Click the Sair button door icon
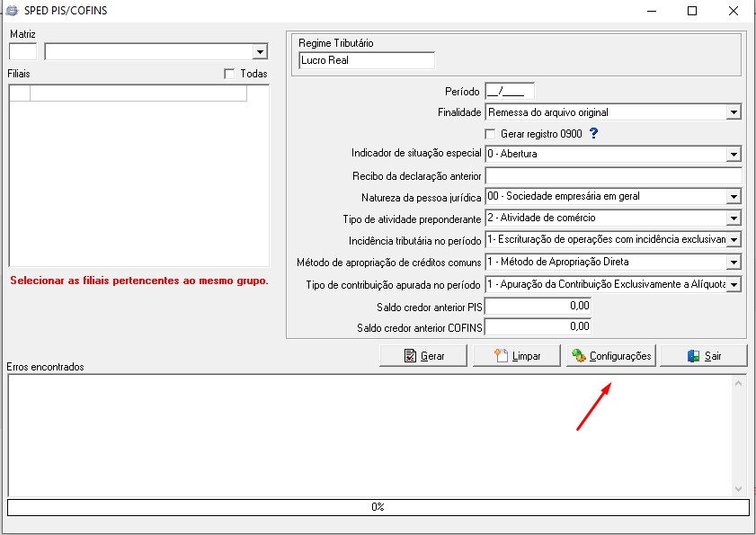This screenshot has height=535, width=756. point(693,356)
